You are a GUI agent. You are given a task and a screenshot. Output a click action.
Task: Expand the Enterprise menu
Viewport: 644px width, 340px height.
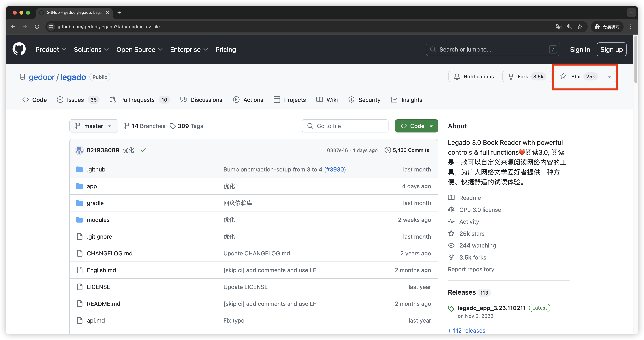[x=189, y=50]
